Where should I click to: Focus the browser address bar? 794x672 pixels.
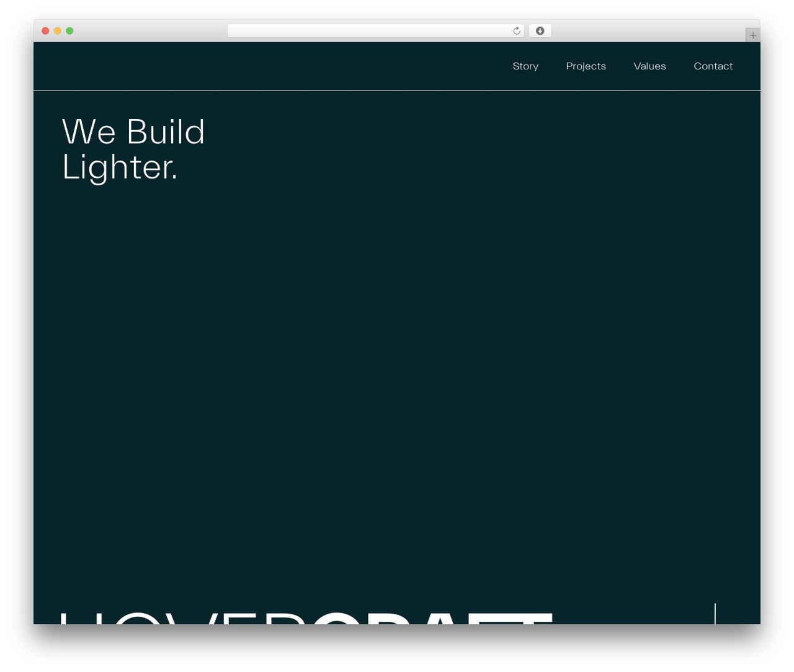(375, 31)
